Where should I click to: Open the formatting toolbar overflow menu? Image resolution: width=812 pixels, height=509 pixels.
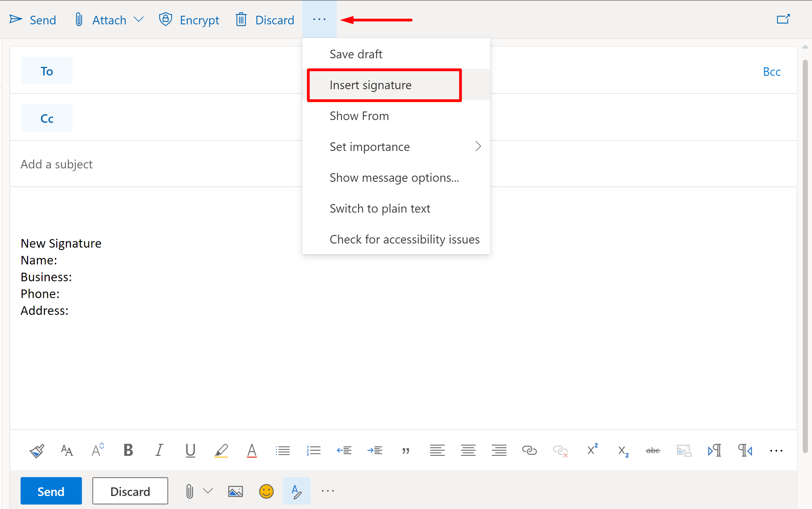pyautogui.click(x=776, y=450)
